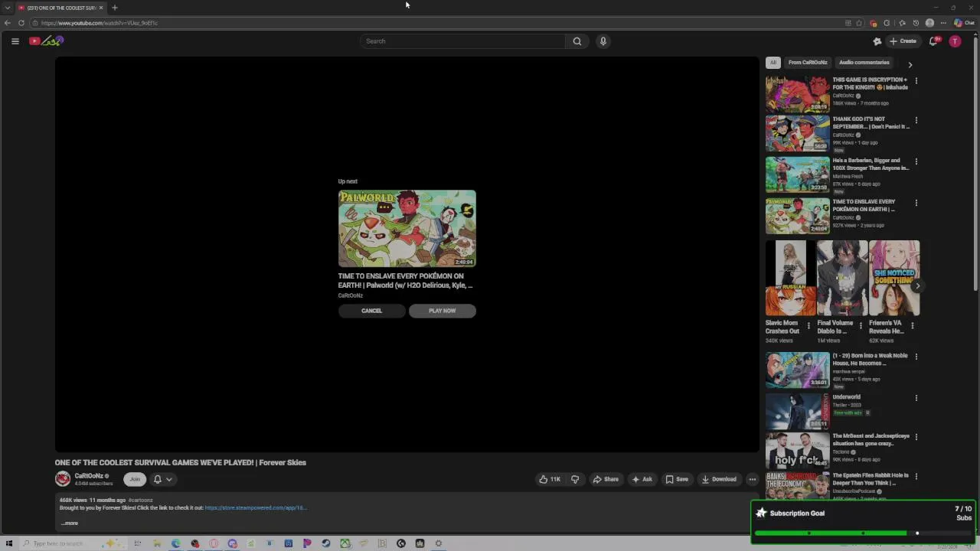Like the video with 11K thumbs up

(550, 479)
